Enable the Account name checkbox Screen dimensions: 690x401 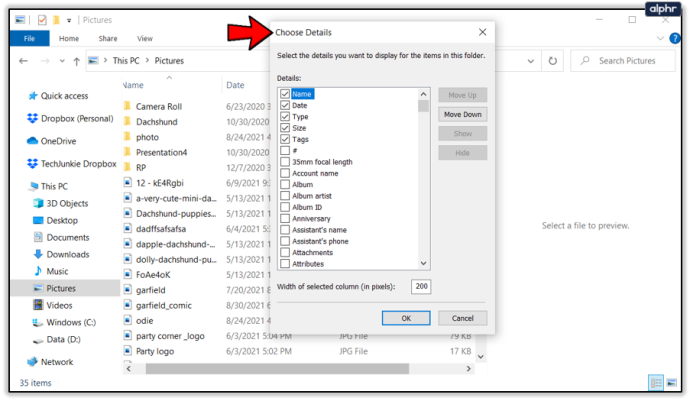285,173
